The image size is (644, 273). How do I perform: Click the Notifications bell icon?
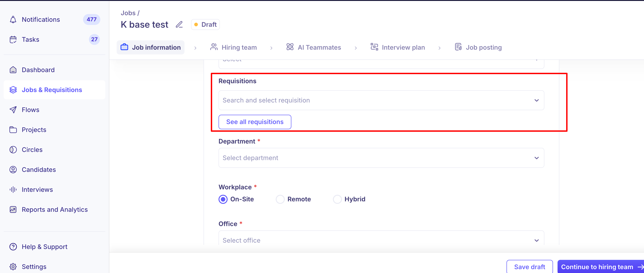click(13, 19)
